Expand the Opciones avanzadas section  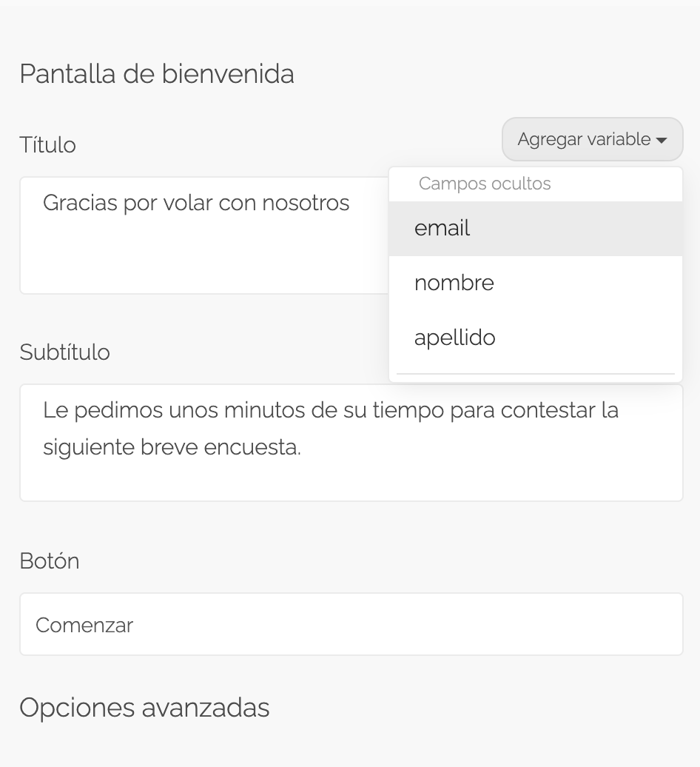(x=145, y=708)
